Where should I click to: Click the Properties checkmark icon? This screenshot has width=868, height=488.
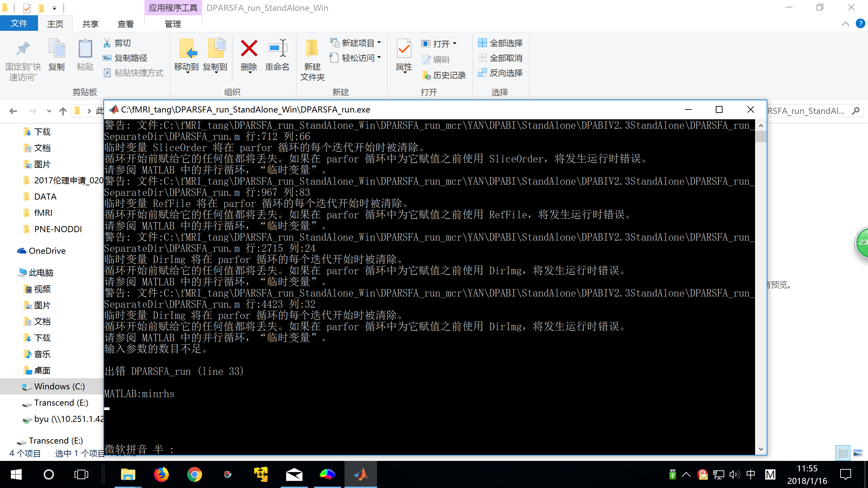[x=404, y=48]
